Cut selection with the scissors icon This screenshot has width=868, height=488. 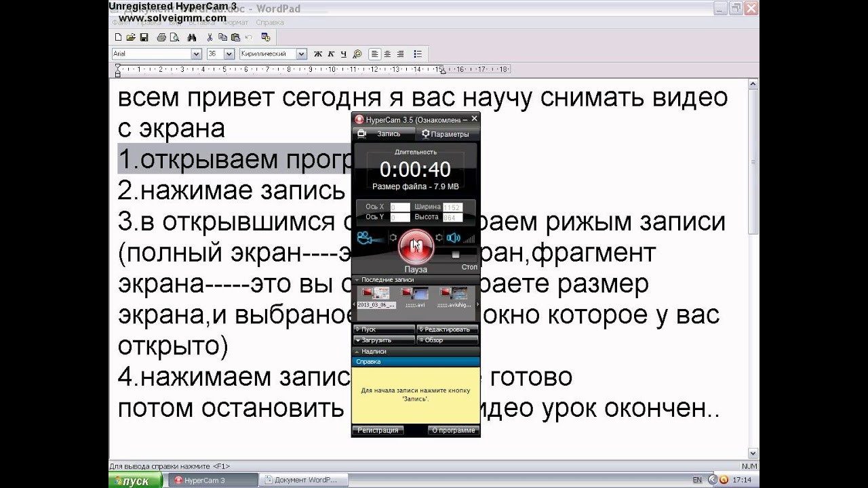pos(210,37)
